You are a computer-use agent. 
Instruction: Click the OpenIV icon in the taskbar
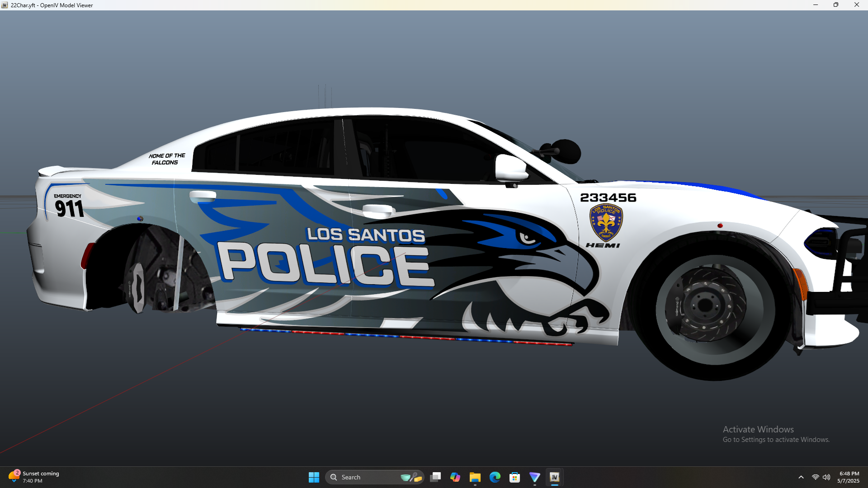coord(554,477)
